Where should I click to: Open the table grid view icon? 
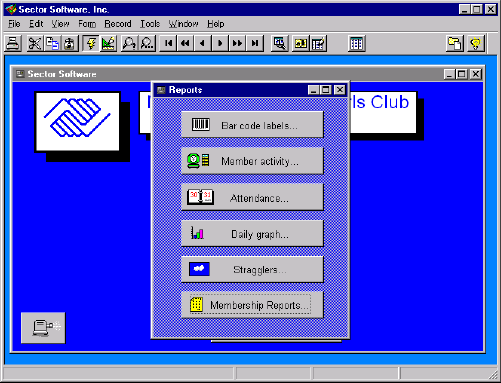pyautogui.click(x=356, y=43)
